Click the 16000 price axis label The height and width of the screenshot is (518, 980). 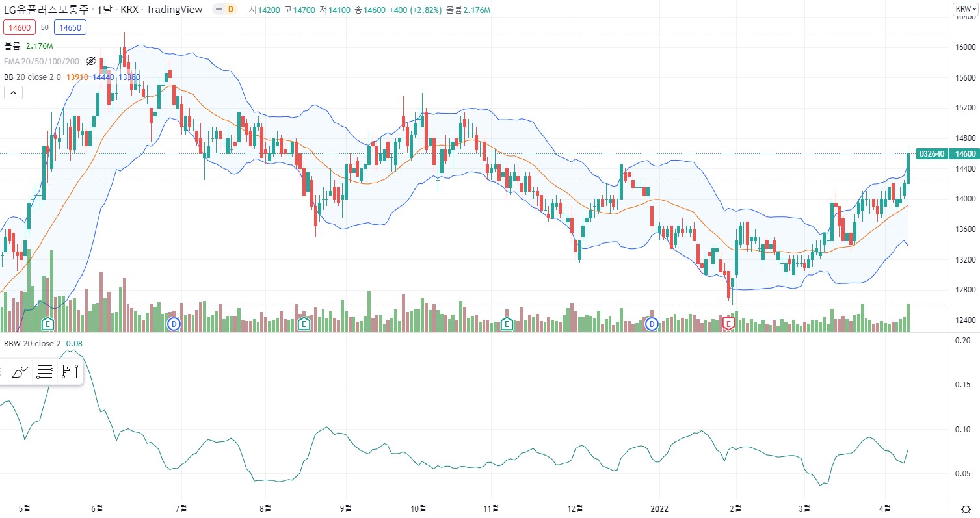965,47
